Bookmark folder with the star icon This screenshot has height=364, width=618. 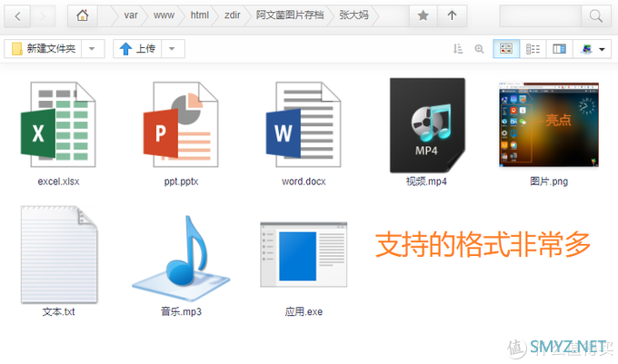(423, 15)
